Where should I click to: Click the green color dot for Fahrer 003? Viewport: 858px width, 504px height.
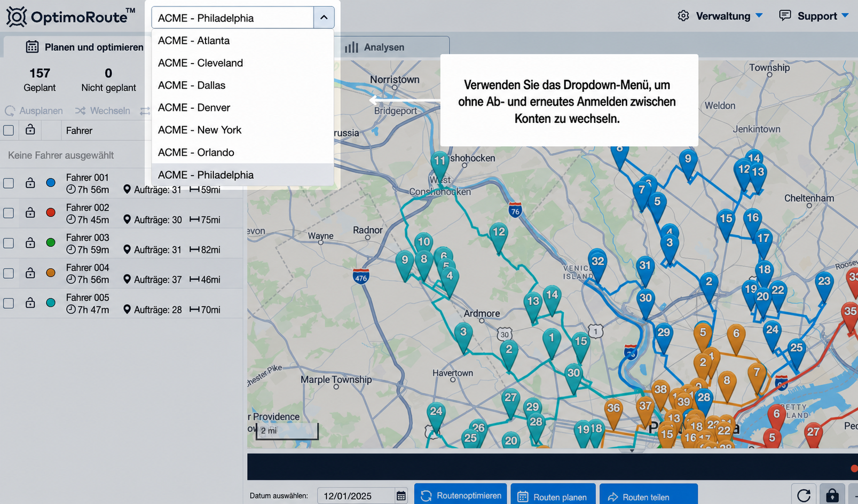point(51,242)
